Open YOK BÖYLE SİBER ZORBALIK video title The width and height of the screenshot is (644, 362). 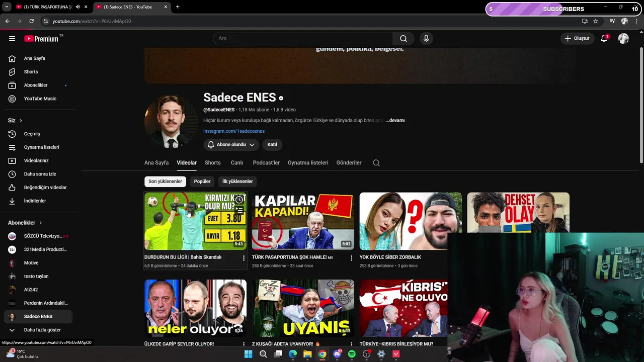[x=390, y=257]
